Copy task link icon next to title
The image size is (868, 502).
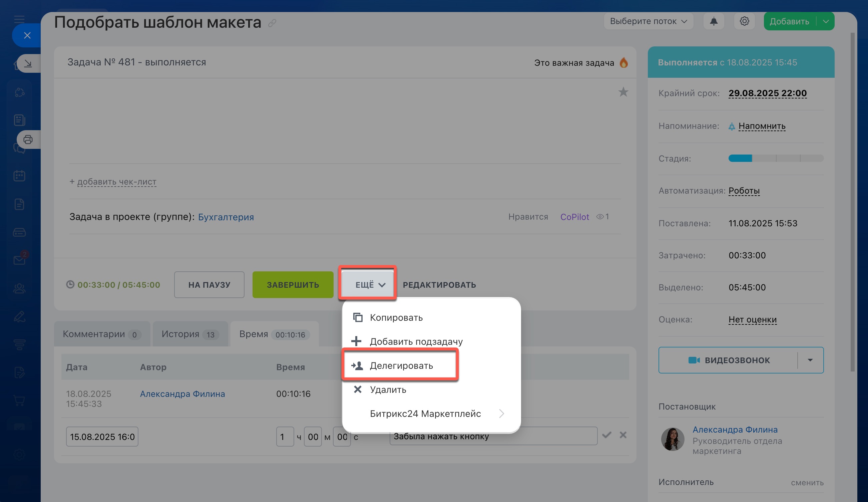(272, 23)
